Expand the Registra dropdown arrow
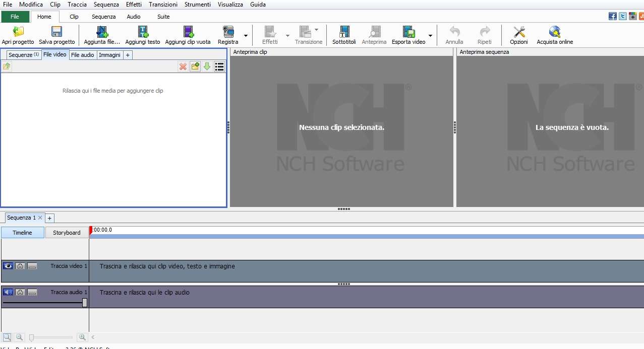Viewport: 644px width, 349px height. coord(246,36)
